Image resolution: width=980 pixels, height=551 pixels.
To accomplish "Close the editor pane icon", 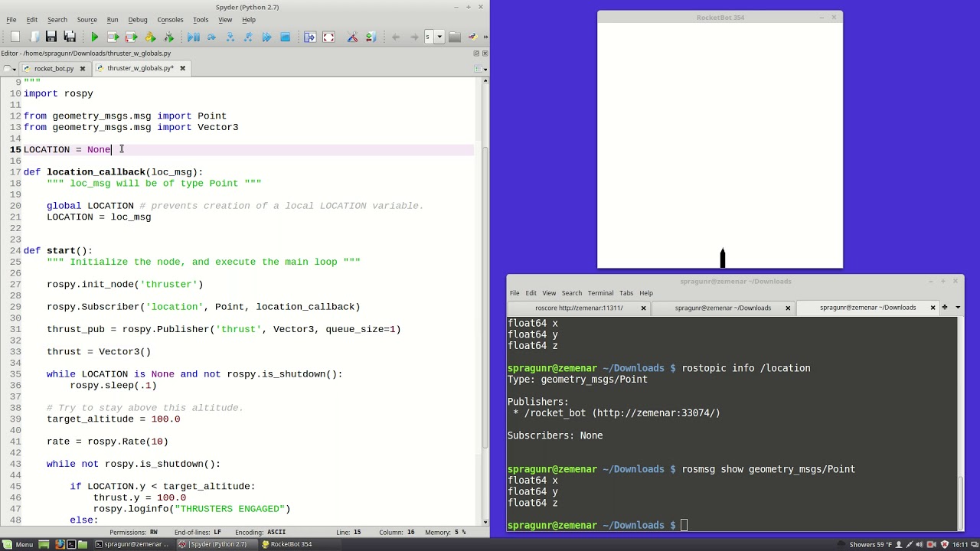I will pyautogui.click(x=485, y=53).
